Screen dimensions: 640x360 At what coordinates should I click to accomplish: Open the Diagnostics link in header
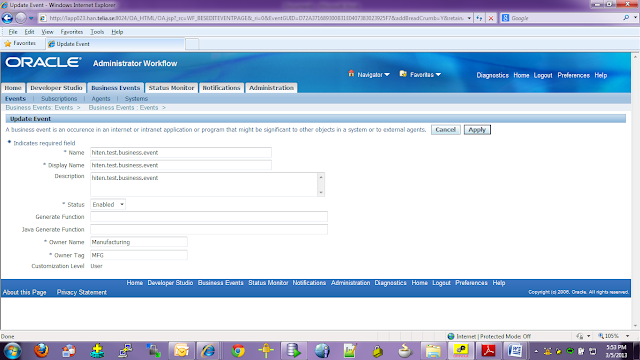493,75
